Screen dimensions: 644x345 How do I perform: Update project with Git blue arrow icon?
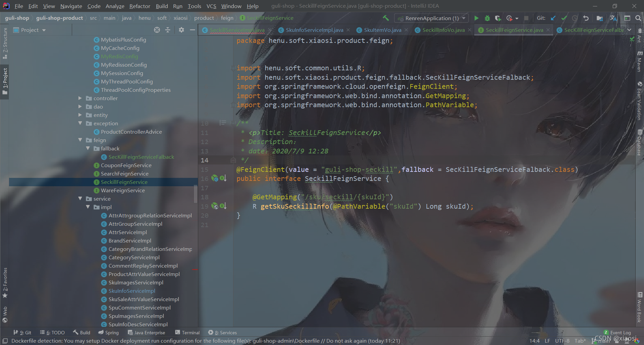553,18
